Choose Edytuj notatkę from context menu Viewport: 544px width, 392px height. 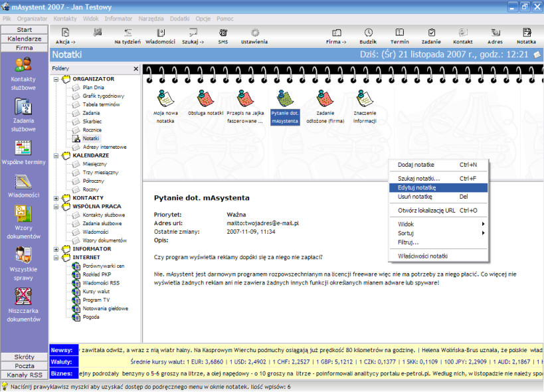click(x=438, y=187)
